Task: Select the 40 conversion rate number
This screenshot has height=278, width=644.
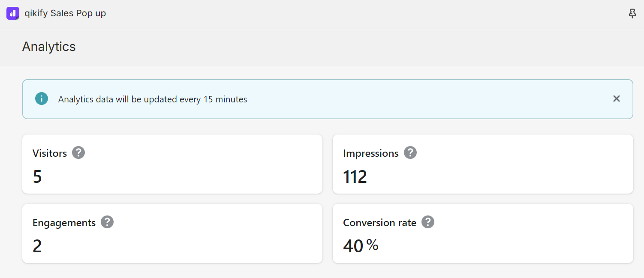Action: point(353,246)
